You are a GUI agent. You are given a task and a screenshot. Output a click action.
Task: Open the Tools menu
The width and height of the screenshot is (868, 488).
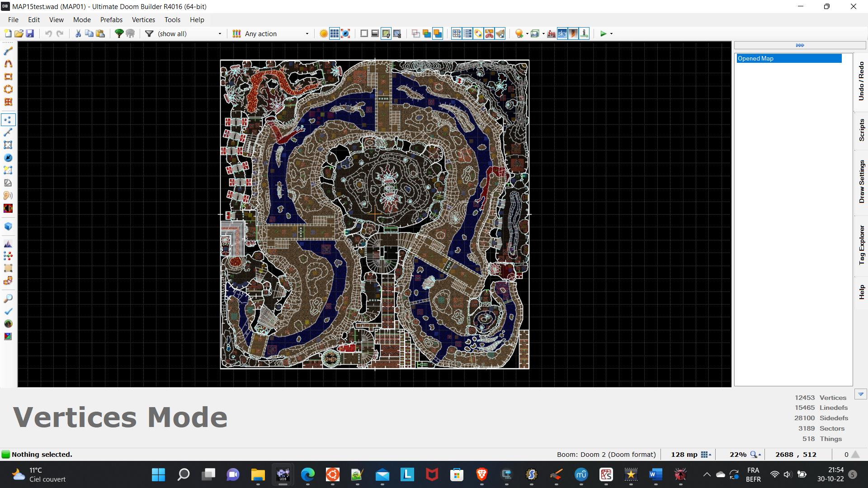(172, 20)
